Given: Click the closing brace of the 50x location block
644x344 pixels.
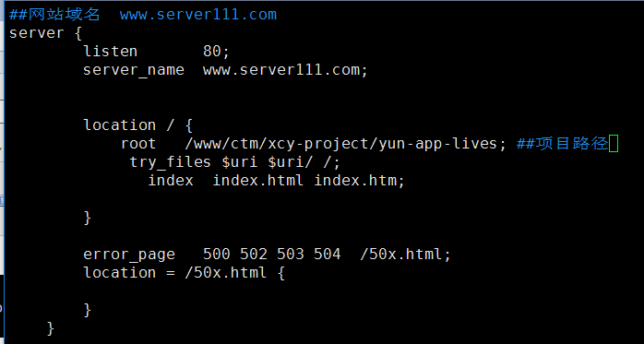Looking at the screenshot, I should pyautogui.click(x=87, y=310).
